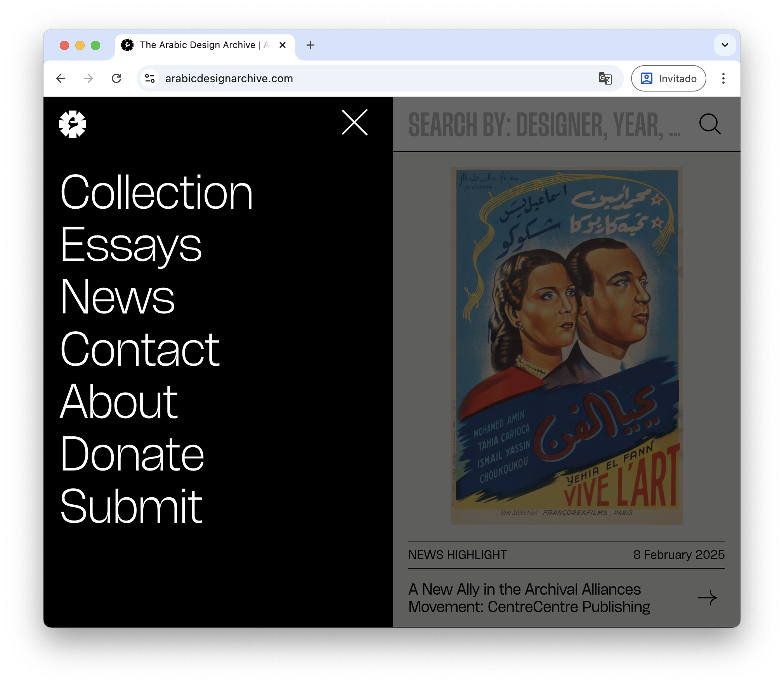Open the site information icon
The width and height of the screenshot is (784, 685).
(150, 79)
